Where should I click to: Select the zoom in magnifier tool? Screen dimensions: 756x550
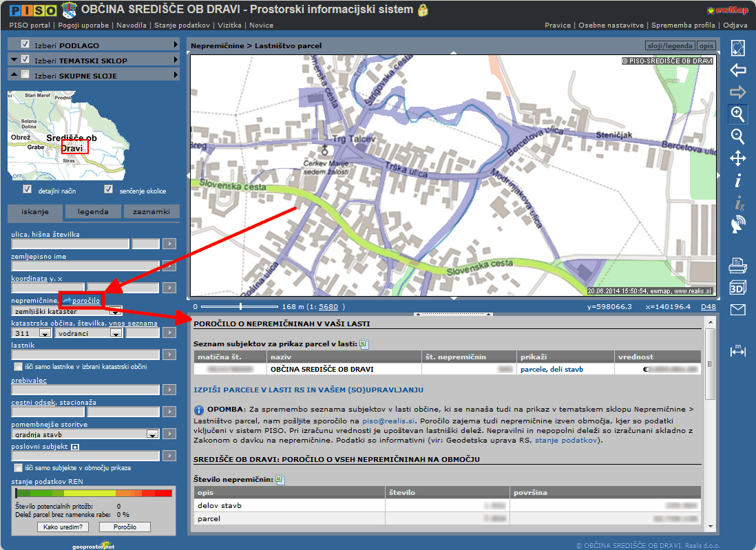(x=737, y=114)
